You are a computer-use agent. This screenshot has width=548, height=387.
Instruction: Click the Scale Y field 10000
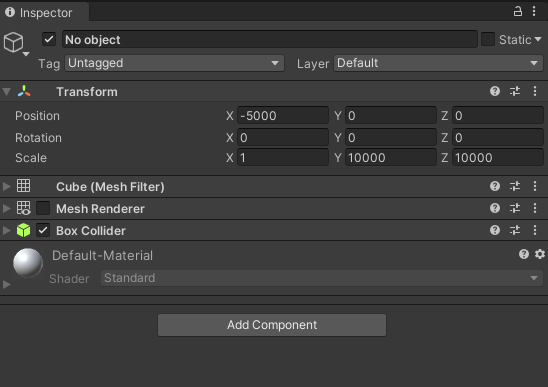(391, 157)
